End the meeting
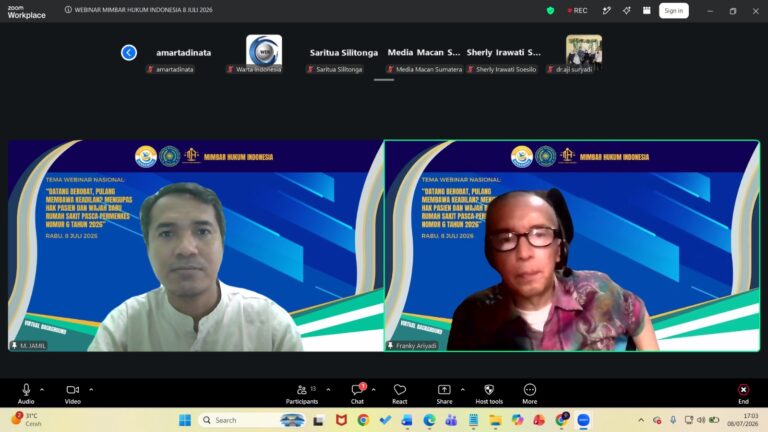 [x=744, y=394]
